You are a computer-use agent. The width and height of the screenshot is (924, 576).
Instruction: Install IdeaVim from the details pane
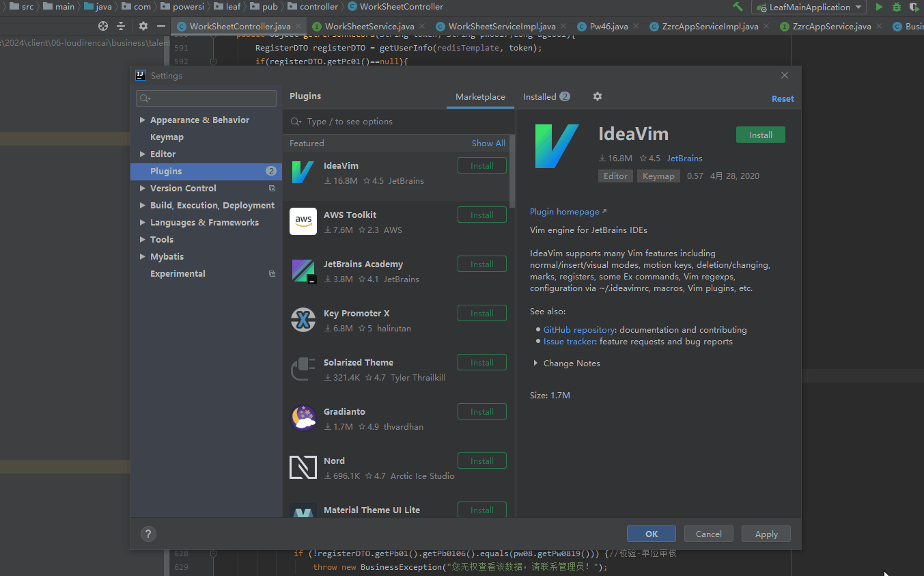761,135
